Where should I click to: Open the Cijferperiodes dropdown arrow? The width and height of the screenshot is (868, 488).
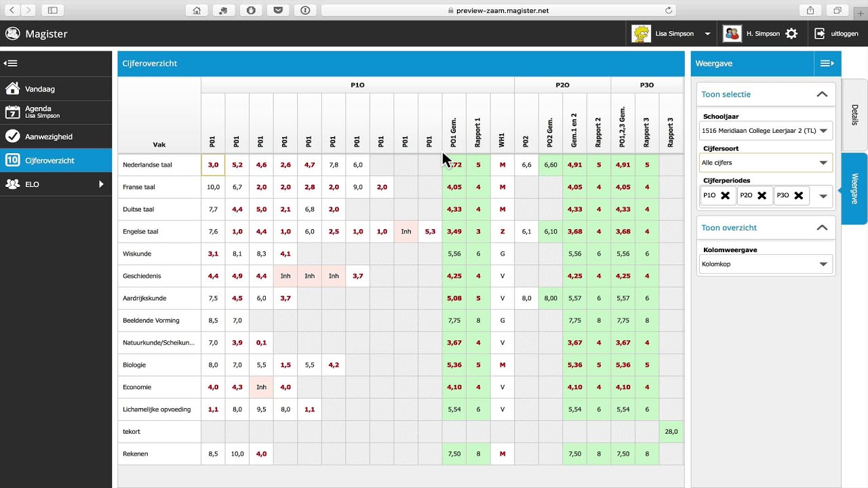click(823, 196)
